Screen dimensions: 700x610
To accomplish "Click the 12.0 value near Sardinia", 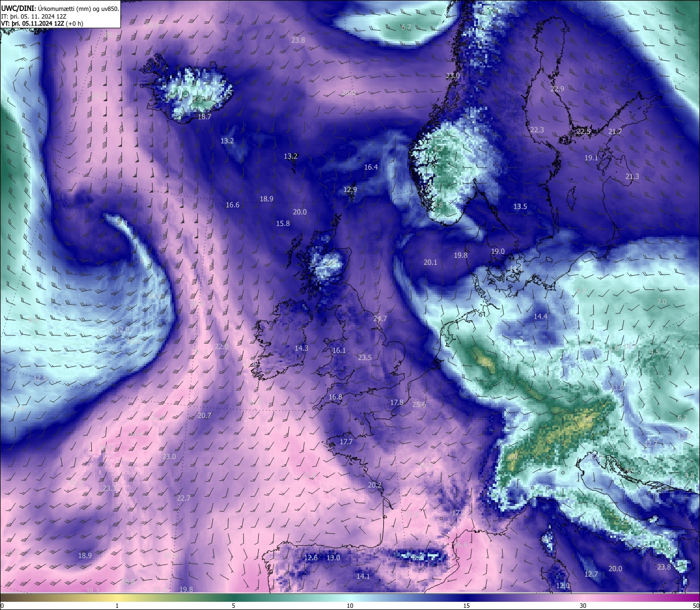I will tap(563, 585).
